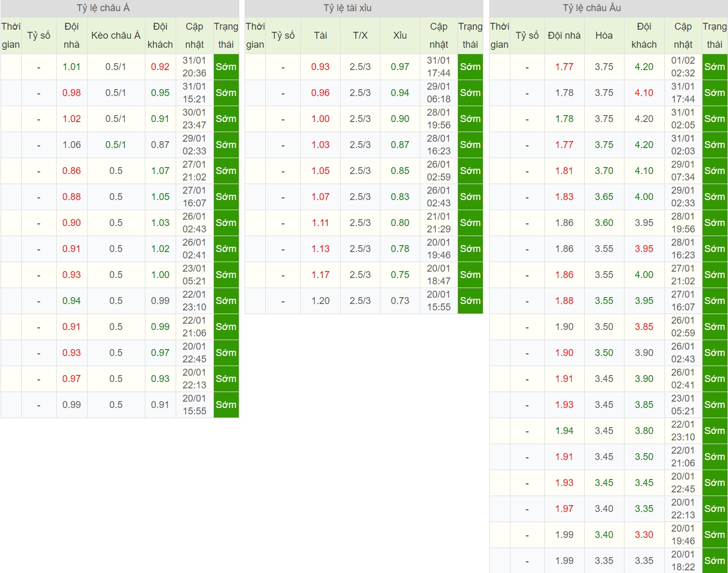
Task: Click the 3.50 away odds in 22/01 21:06 row
Action: 644,457
